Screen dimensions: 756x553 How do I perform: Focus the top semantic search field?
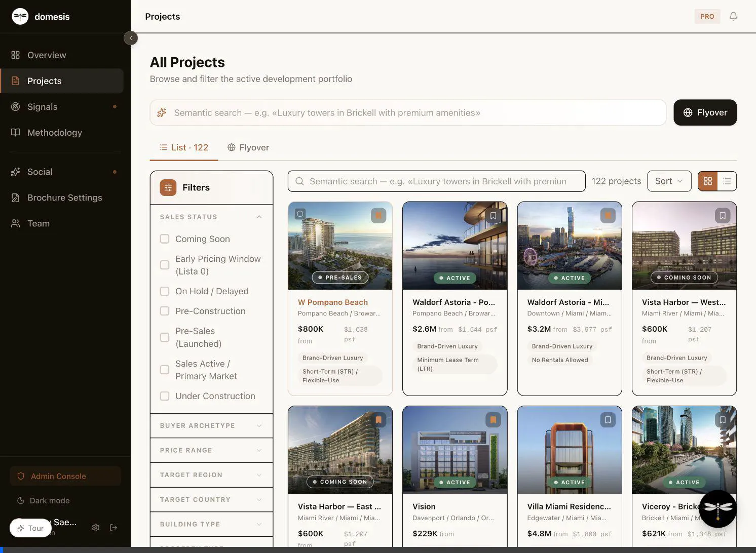coord(408,112)
